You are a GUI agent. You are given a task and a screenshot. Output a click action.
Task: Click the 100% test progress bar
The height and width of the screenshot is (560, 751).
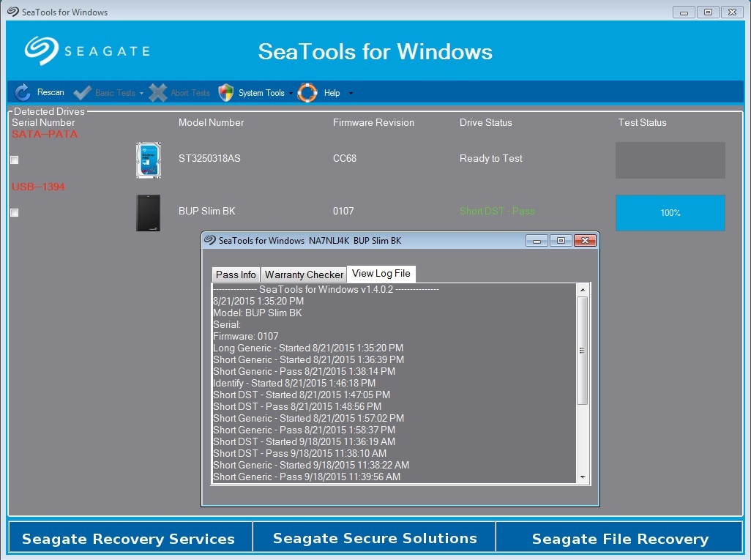coord(670,213)
